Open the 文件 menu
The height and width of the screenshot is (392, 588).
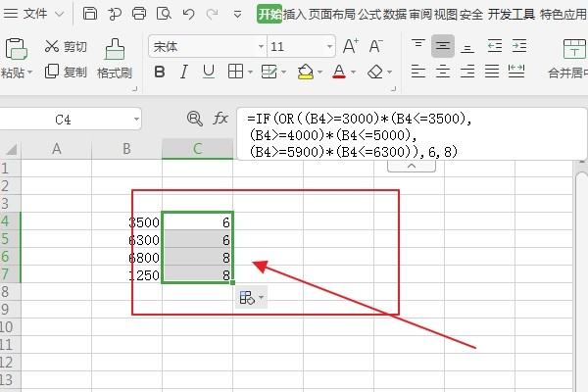coord(33,14)
